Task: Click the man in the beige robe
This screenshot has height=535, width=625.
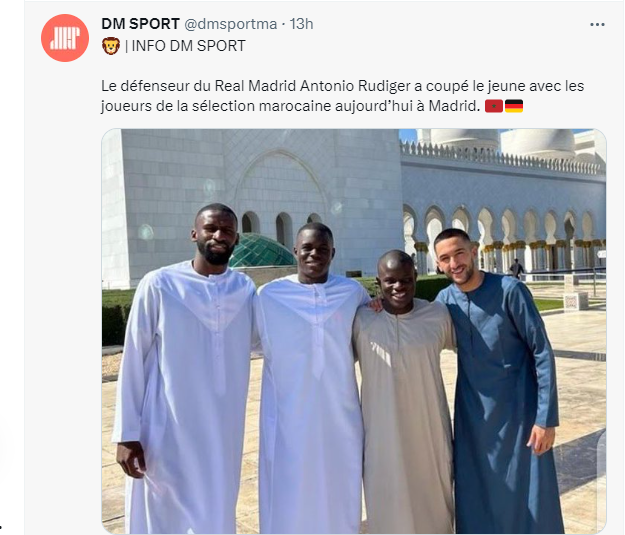Action: click(405, 393)
